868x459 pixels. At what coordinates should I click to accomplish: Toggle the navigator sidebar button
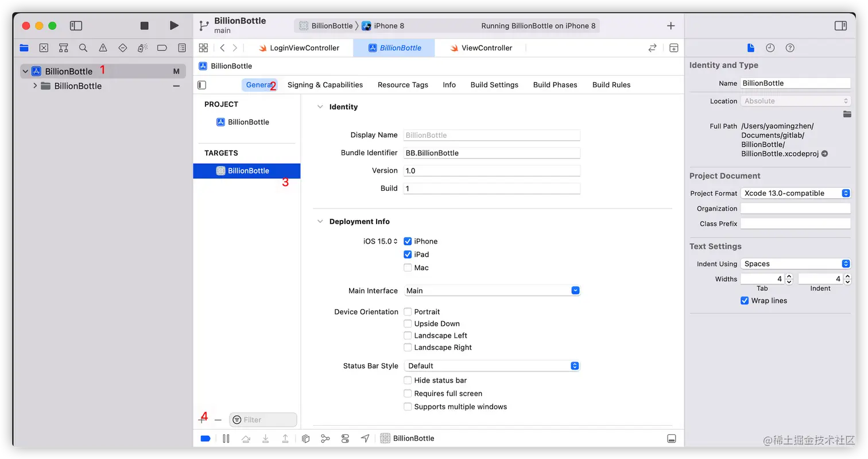click(76, 26)
